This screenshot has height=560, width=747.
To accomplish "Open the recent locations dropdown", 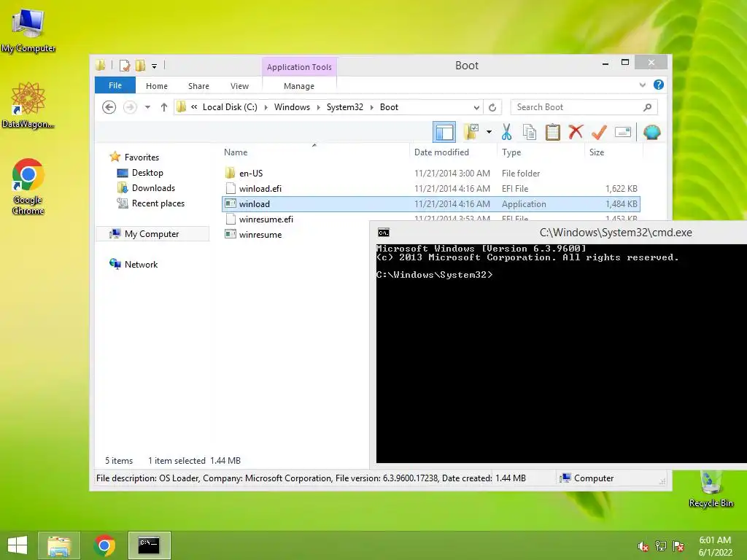I will [147, 107].
